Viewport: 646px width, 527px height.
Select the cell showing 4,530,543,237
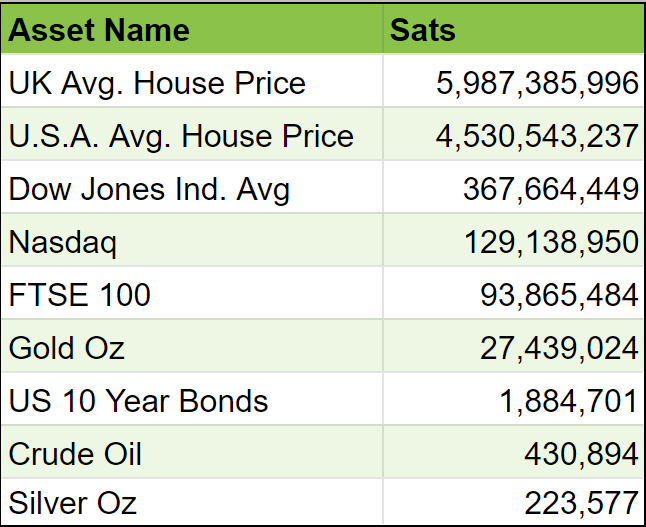click(x=537, y=136)
